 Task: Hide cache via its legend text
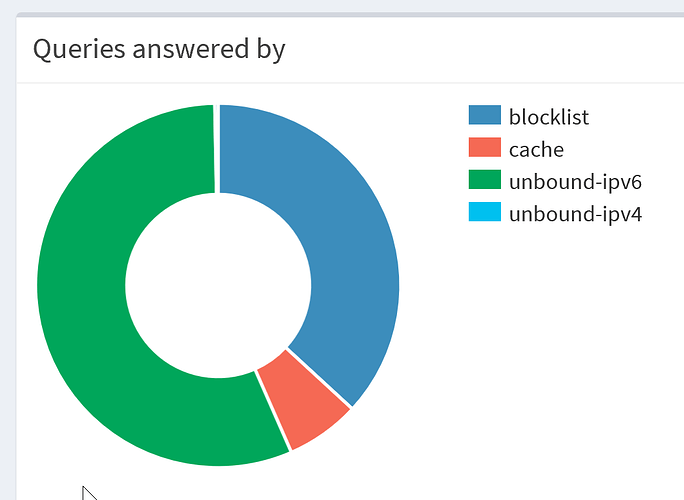[x=536, y=150]
